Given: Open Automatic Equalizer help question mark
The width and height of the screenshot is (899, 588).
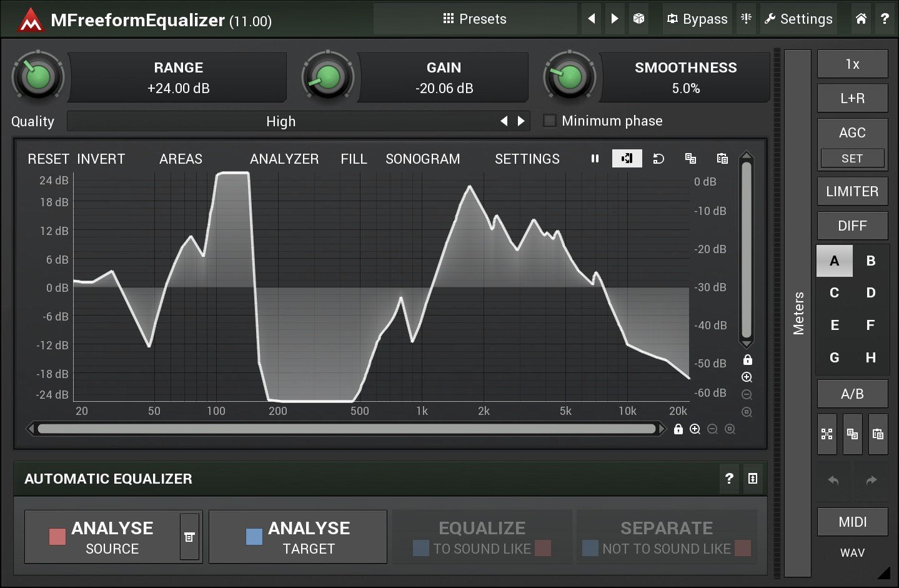Looking at the screenshot, I should [729, 479].
